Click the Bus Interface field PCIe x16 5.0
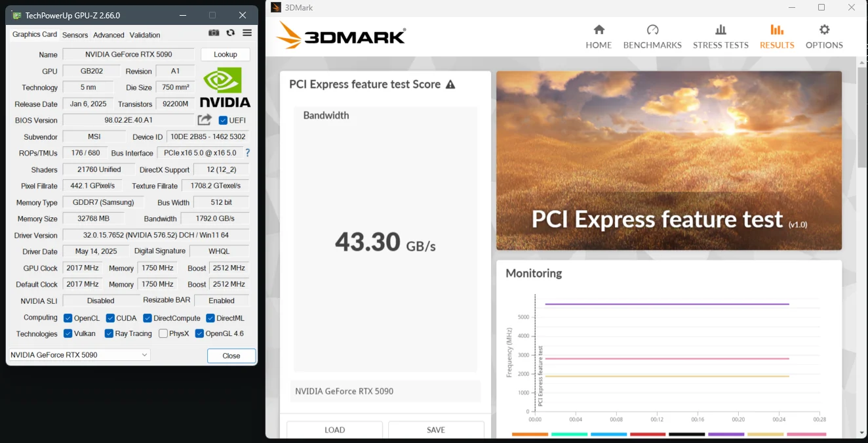 [199, 153]
